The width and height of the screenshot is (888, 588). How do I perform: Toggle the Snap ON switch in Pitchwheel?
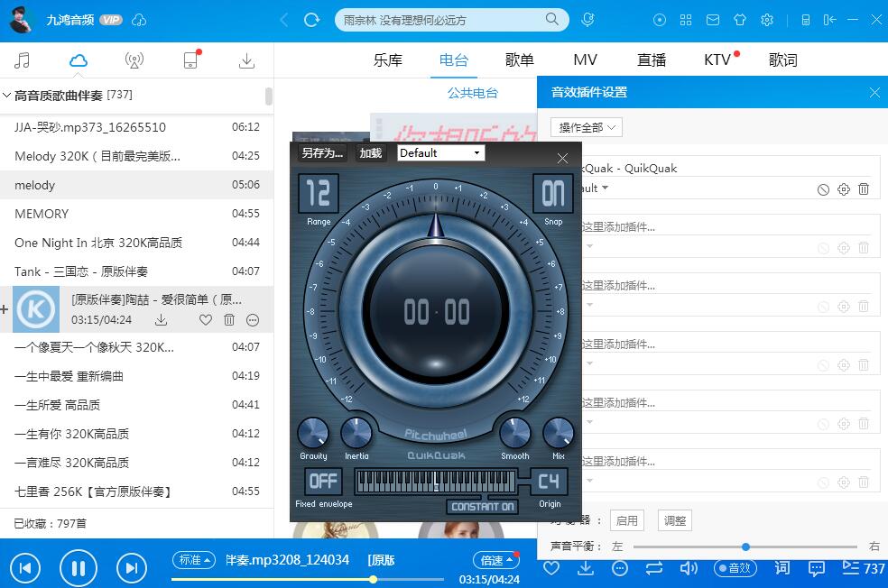552,193
